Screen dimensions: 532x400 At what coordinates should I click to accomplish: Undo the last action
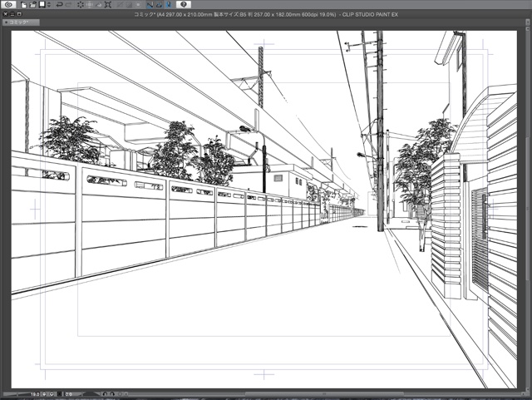[60, 4]
